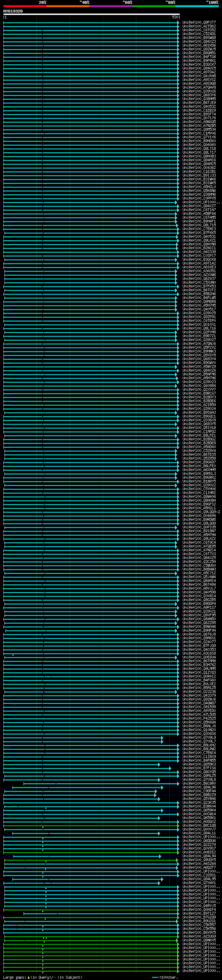Select label UniRef100_A0BIE2

(199, 852)
